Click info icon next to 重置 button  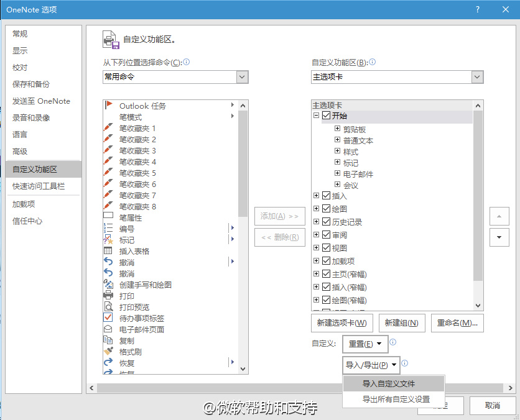[x=392, y=342]
